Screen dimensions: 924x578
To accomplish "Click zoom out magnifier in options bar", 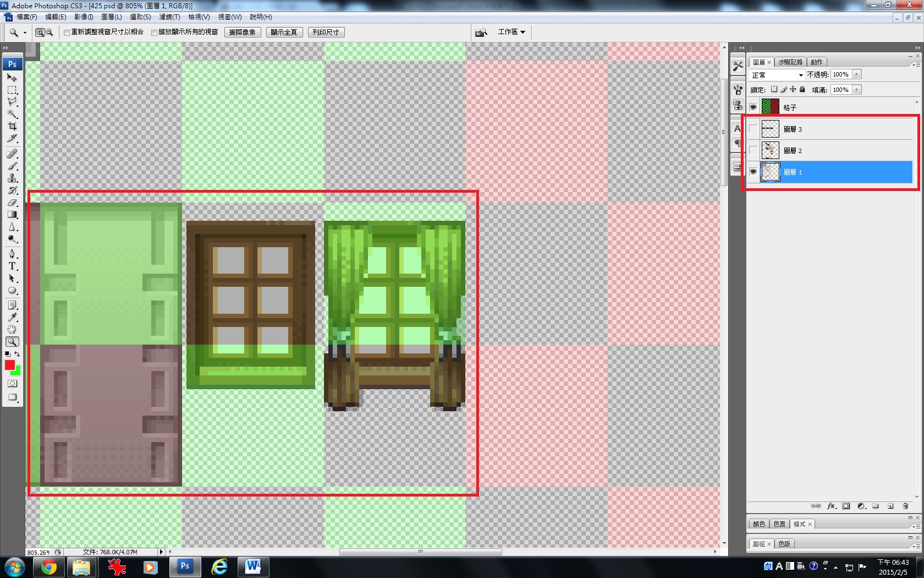I will pyautogui.click(x=49, y=32).
